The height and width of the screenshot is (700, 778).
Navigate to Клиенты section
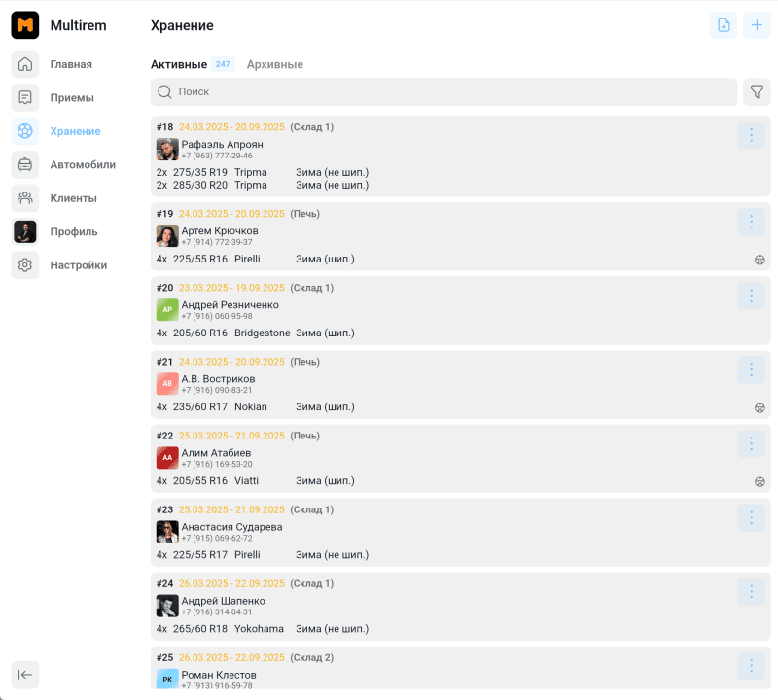pos(73,198)
